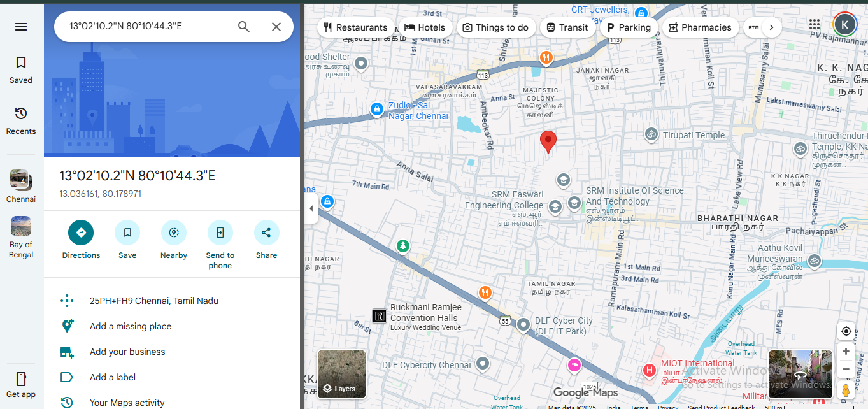Open the Street View preview thumbnail
The width and height of the screenshot is (868, 409).
click(x=800, y=375)
